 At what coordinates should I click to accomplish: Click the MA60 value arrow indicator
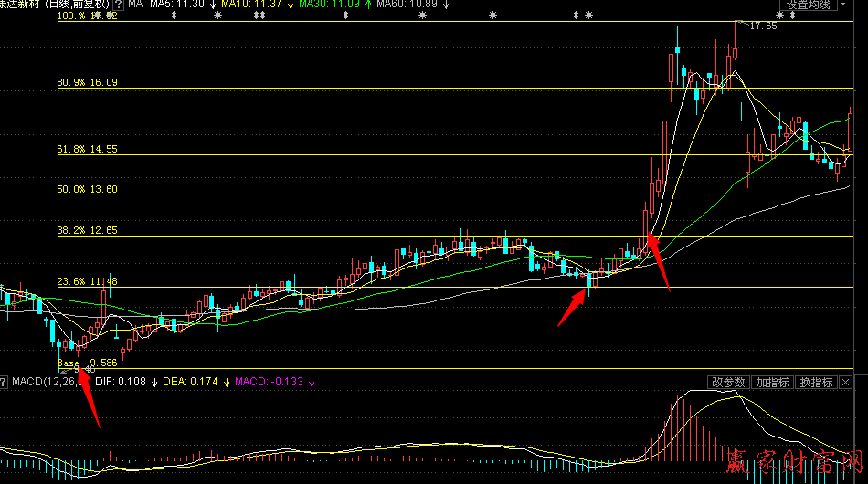447,5
